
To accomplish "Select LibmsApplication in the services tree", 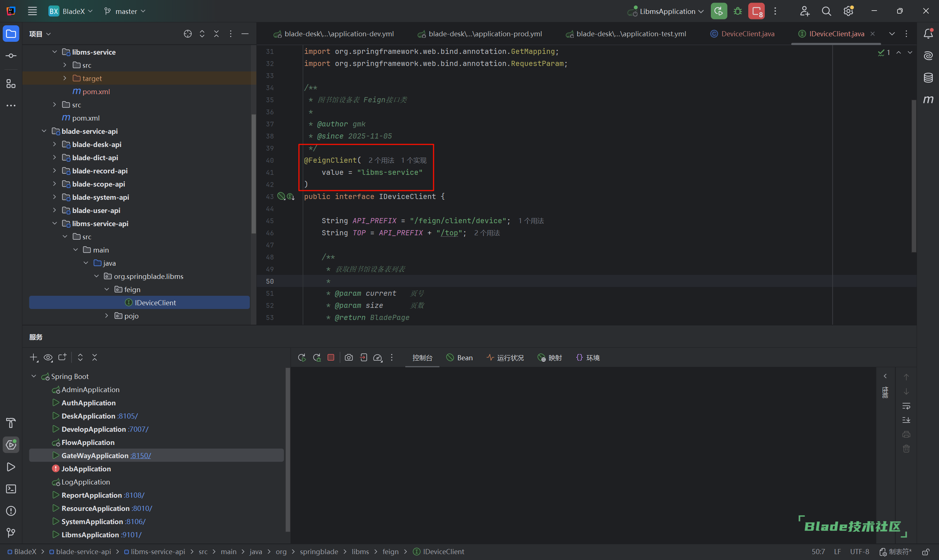I will tap(90, 535).
